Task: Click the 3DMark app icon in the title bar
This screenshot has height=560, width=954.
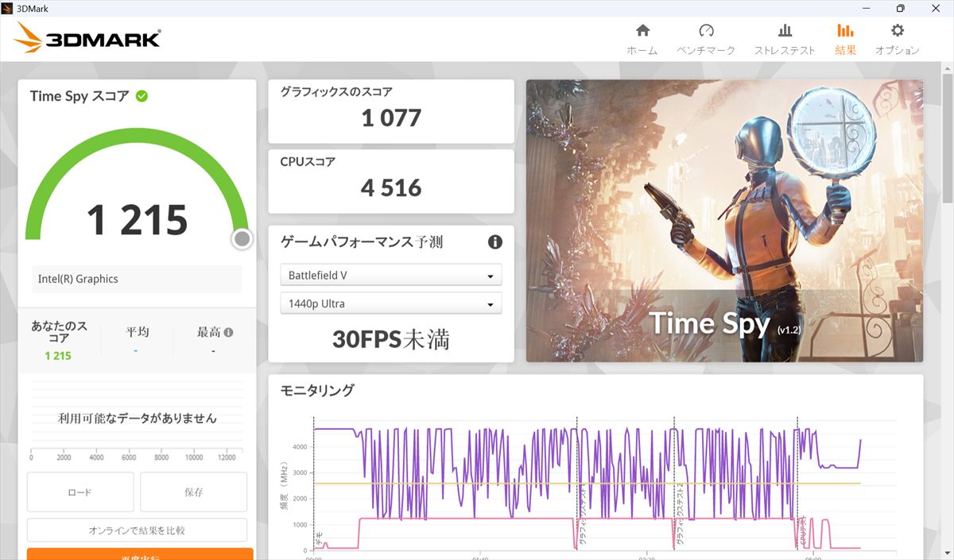Action: [7, 8]
